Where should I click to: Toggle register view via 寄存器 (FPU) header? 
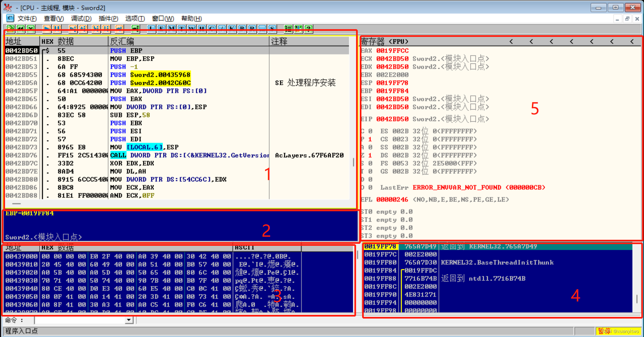(x=385, y=41)
